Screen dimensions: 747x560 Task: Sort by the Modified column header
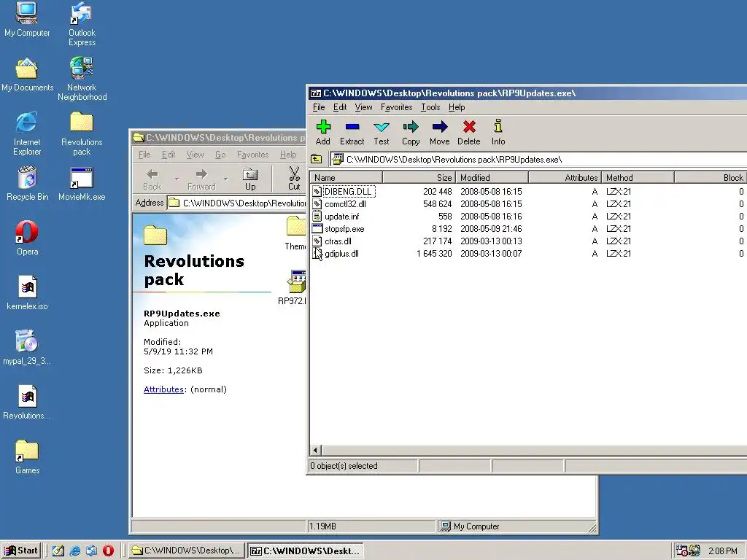[492, 178]
